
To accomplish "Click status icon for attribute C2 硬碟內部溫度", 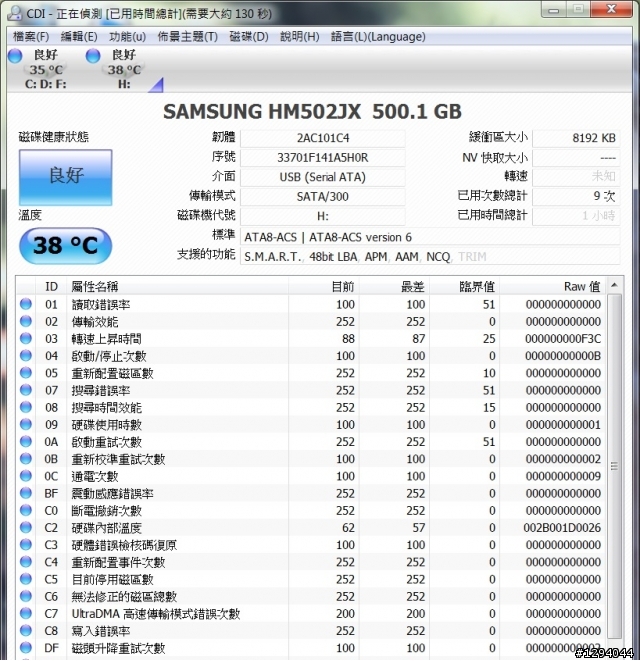I will point(26,527).
